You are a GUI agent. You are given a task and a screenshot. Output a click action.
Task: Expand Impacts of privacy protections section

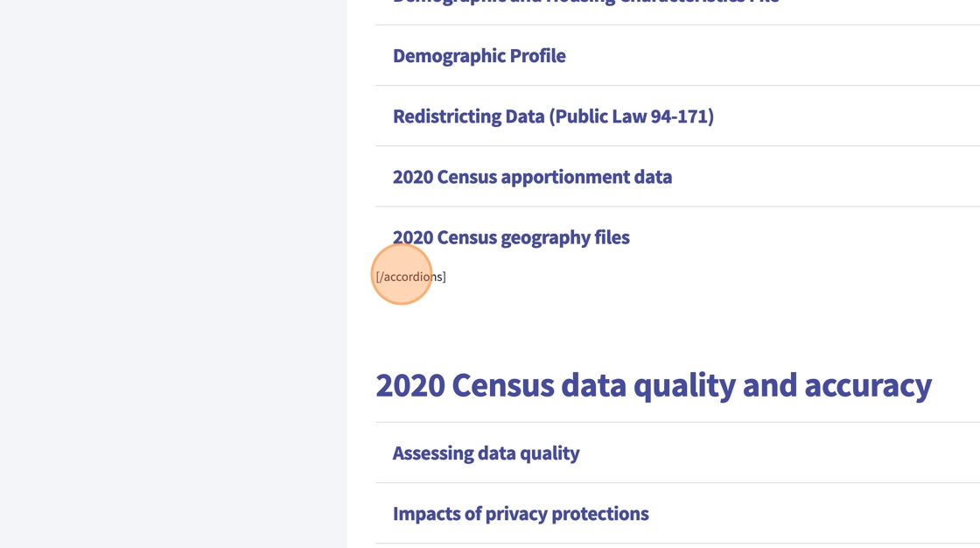click(x=521, y=514)
